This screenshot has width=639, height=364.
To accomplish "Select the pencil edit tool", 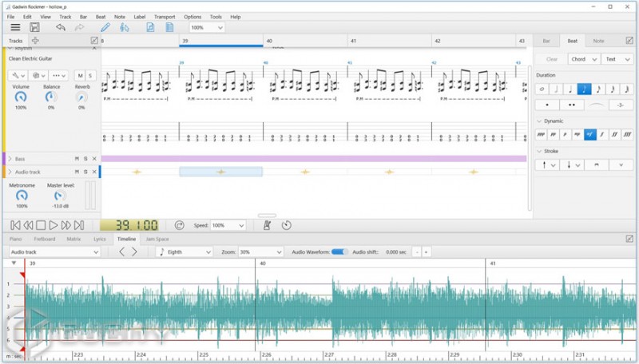I will [105, 27].
